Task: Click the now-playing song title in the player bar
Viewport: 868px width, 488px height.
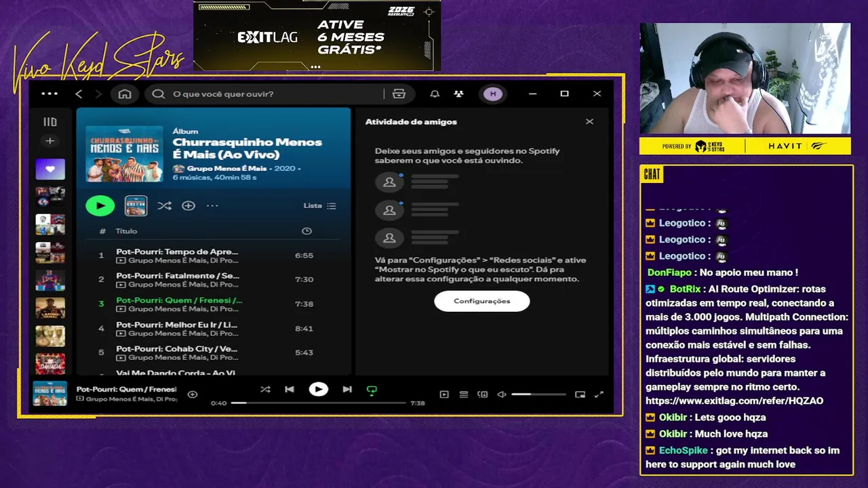Action: tap(126, 390)
